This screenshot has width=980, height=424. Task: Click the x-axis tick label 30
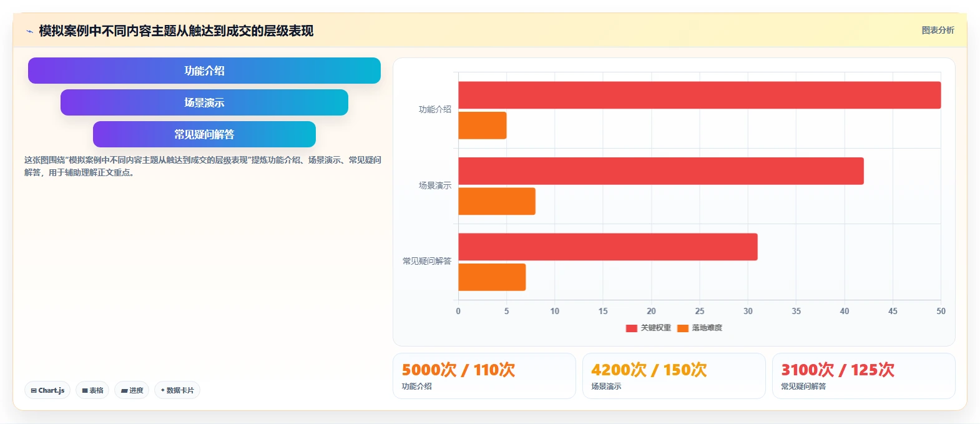pos(748,311)
